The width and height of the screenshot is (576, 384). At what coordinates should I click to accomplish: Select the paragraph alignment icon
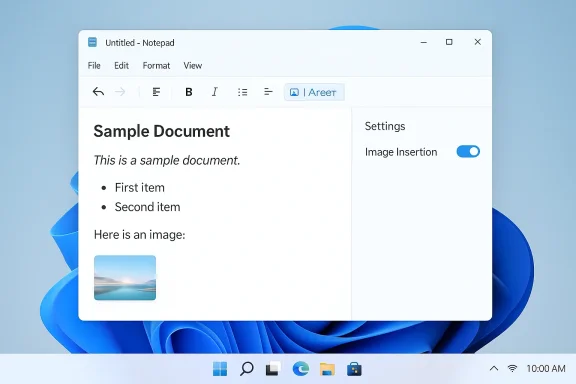pyautogui.click(x=156, y=92)
